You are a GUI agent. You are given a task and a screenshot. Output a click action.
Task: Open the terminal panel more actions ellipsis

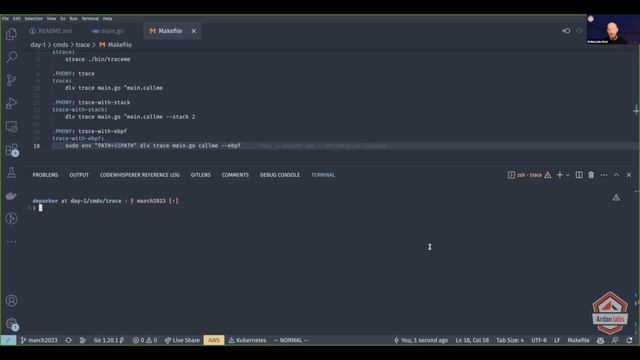pos(604,175)
